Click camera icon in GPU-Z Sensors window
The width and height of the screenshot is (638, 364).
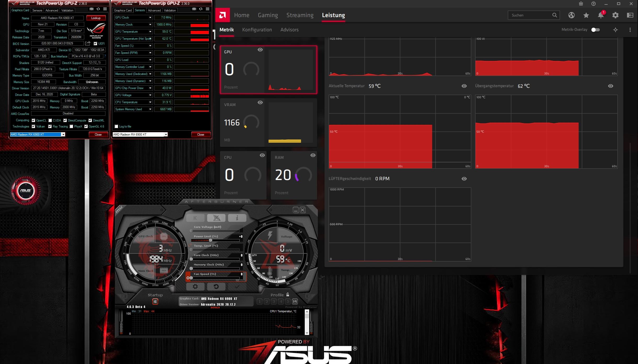194,9
